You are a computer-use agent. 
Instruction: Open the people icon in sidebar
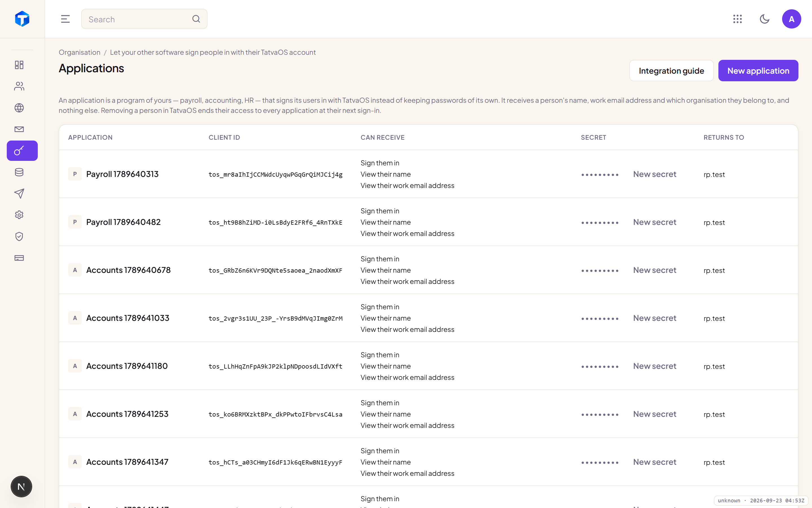coord(19,86)
